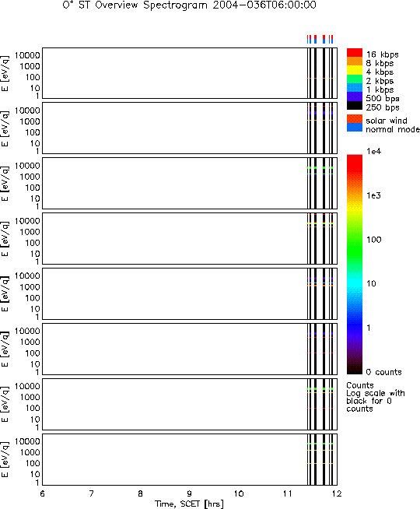Click the time-axis tick label '11'

tap(287, 493)
